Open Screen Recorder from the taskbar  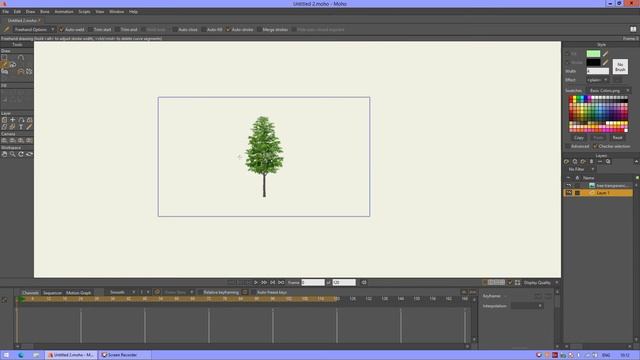(125, 355)
